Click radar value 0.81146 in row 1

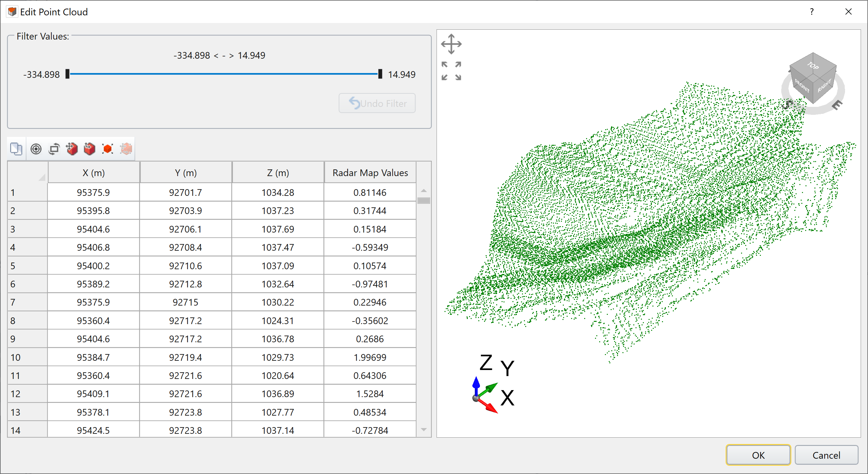point(370,192)
